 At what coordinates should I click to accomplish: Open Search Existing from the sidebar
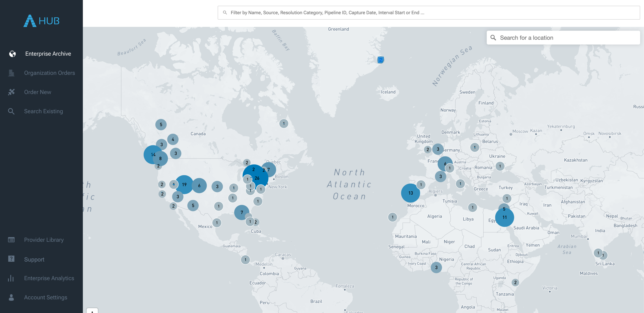point(43,111)
